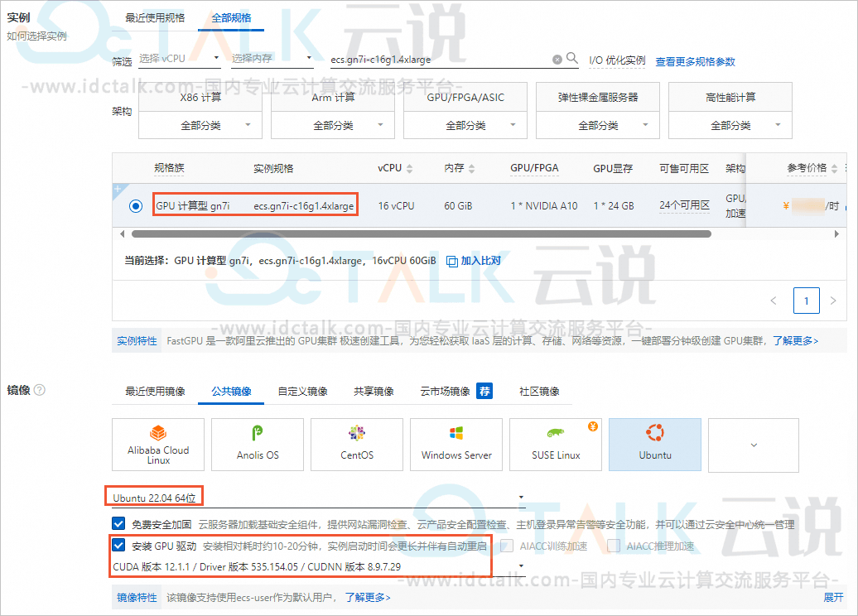Open the 选择内存 dropdown
The image size is (858, 616).
pyautogui.click(x=272, y=59)
